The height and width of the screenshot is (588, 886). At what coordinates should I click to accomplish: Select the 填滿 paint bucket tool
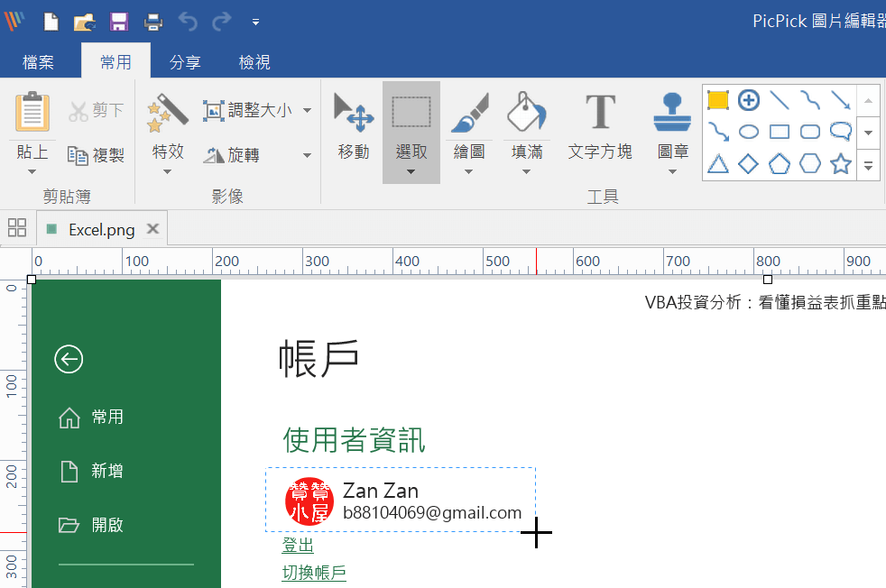click(x=527, y=127)
